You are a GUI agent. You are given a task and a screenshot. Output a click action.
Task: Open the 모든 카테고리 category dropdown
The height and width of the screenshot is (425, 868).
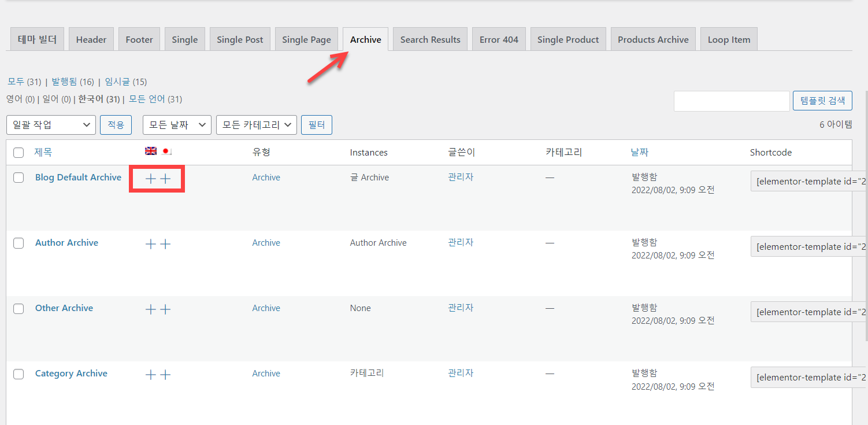257,125
